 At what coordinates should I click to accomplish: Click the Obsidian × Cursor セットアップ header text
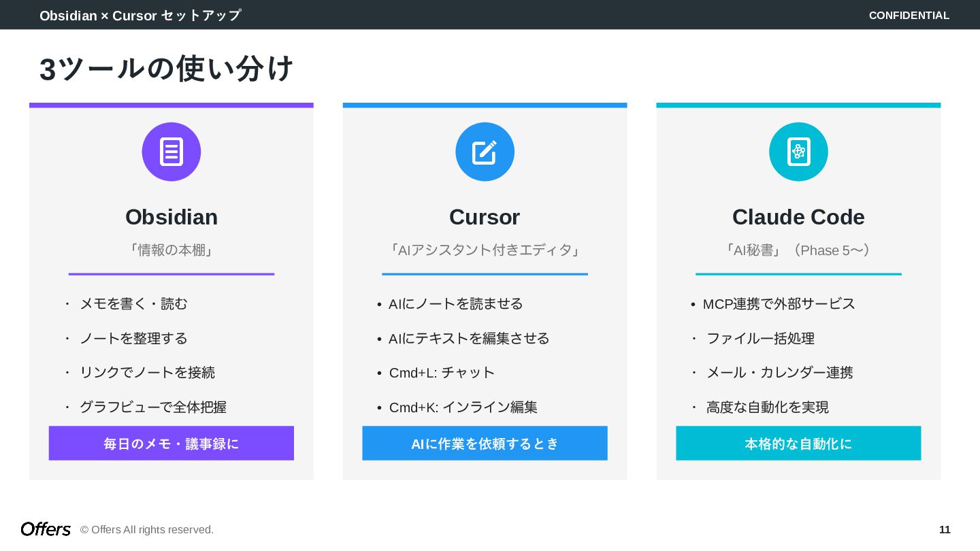[140, 15]
